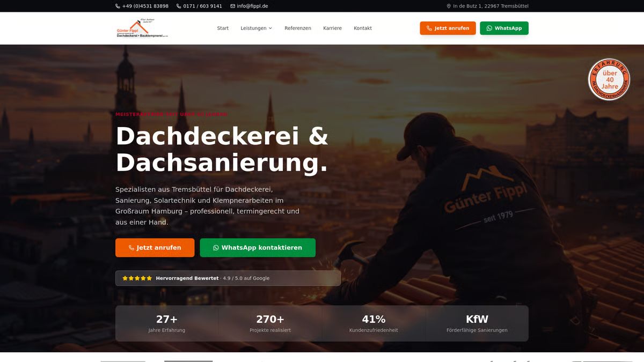Click the Günter Fippl company logo

click(x=142, y=28)
